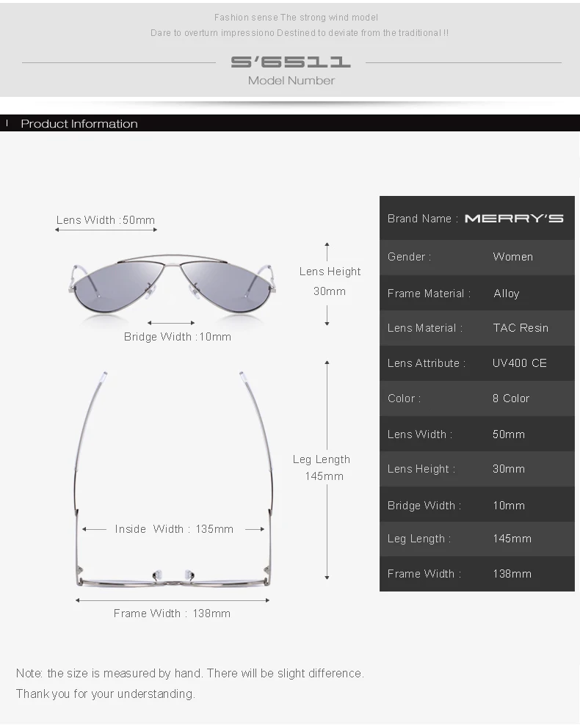
Task: Click the 'Bridge Width :10mm' diagram label
Action: coord(178,337)
